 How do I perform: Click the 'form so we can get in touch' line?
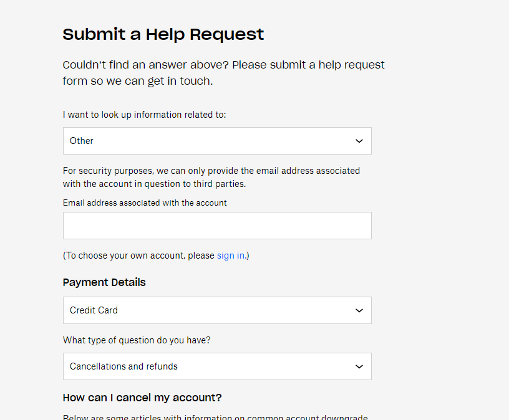coord(137,81)
